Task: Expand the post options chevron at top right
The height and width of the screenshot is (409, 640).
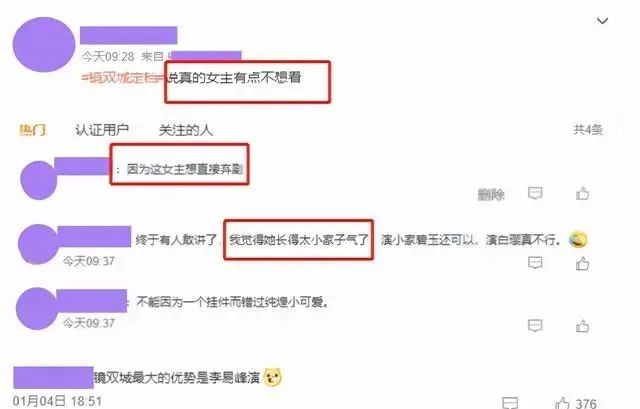Action: tap(602, 20)
